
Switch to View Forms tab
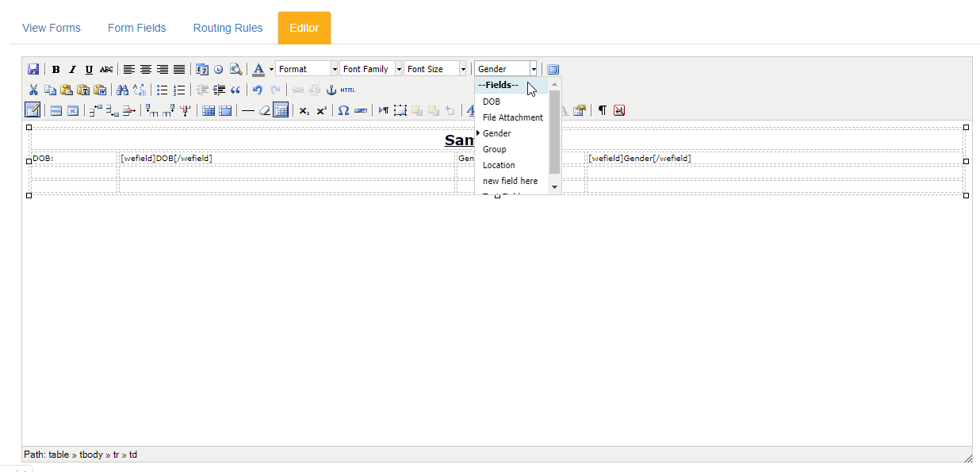pos(52,28)
